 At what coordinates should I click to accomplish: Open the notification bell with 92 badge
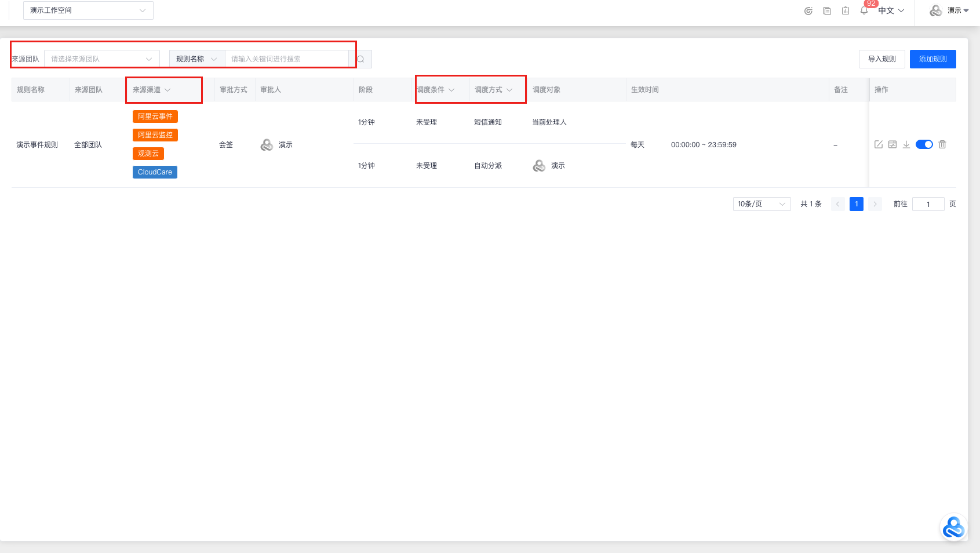[x=864, y=10]
